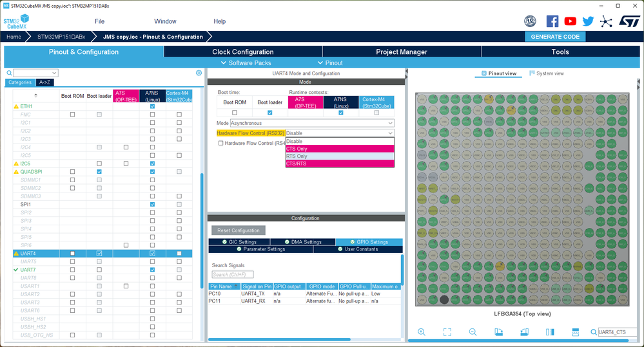
Task: Choose RTS Only from the flow control list
Action: pyautogui.click(x=340, y=156)
